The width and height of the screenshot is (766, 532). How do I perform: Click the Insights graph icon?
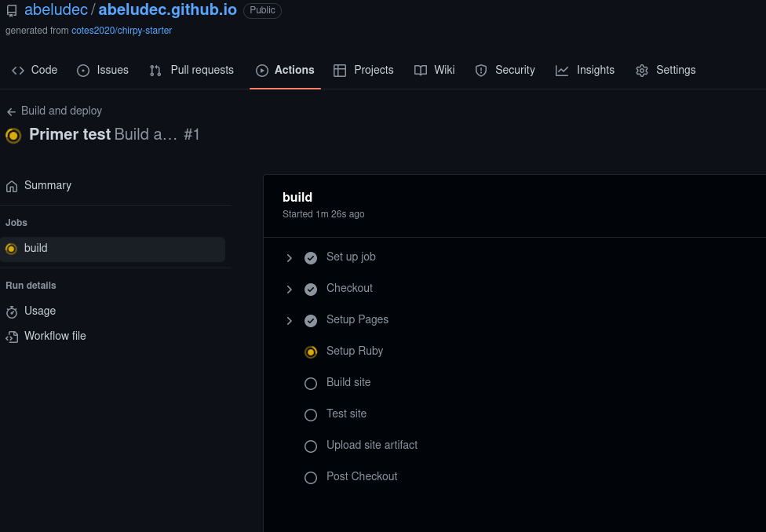(x=562, y=70)
